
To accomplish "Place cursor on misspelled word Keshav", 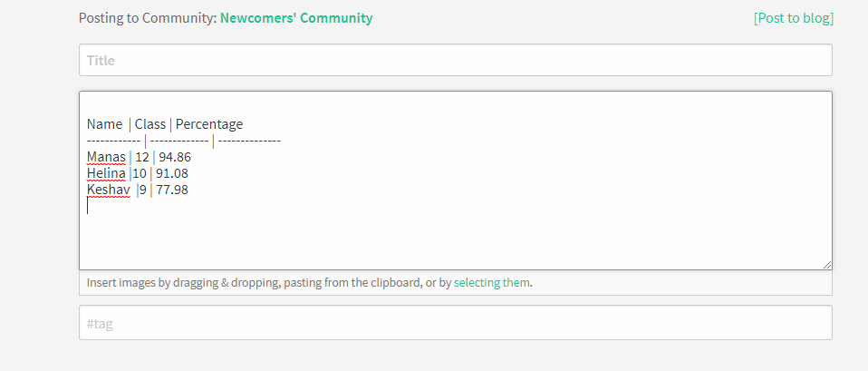I will tap(108, 190).
